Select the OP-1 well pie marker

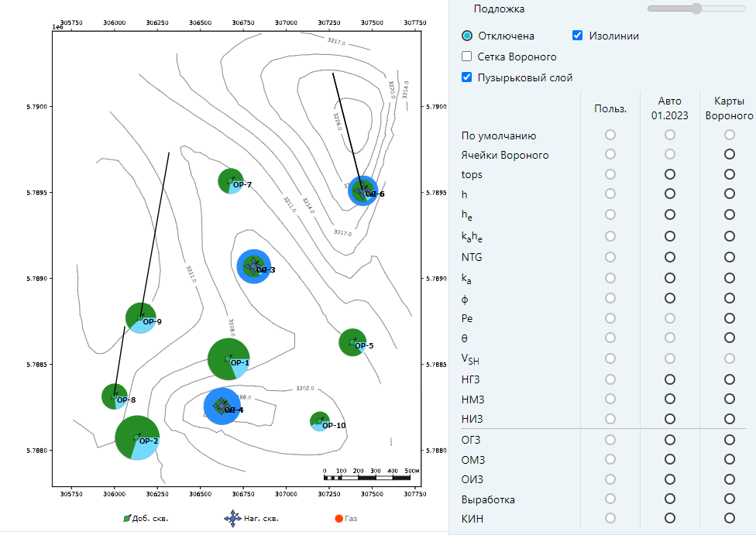(229, 359)
